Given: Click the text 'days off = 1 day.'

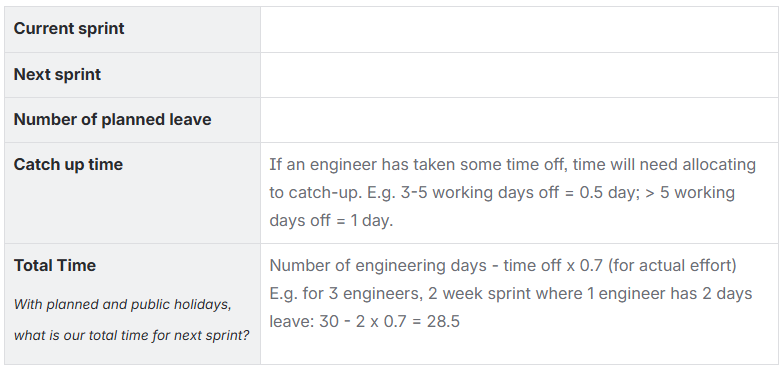Looking at the screenshot, I should tap(331, 220).
